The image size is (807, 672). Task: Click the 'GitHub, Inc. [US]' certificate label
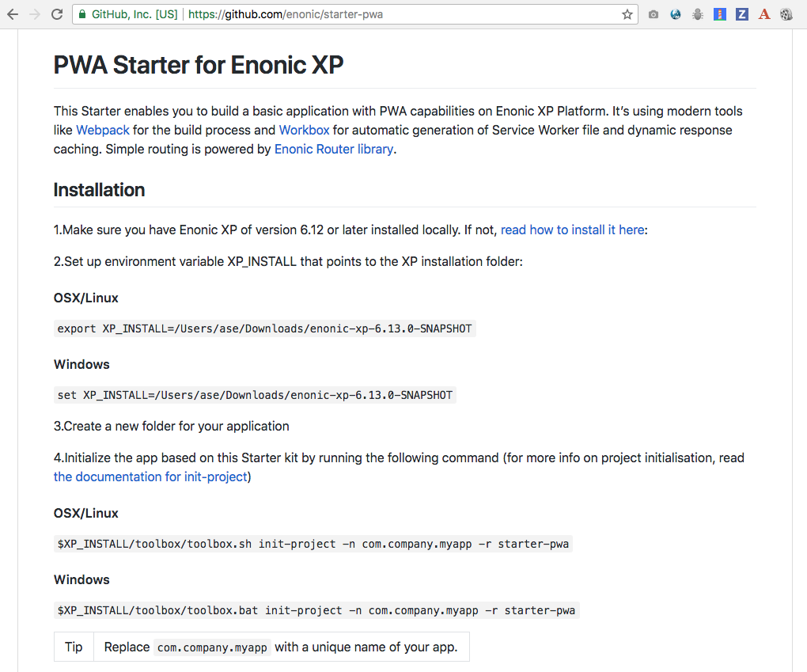(x=134, y=14)
